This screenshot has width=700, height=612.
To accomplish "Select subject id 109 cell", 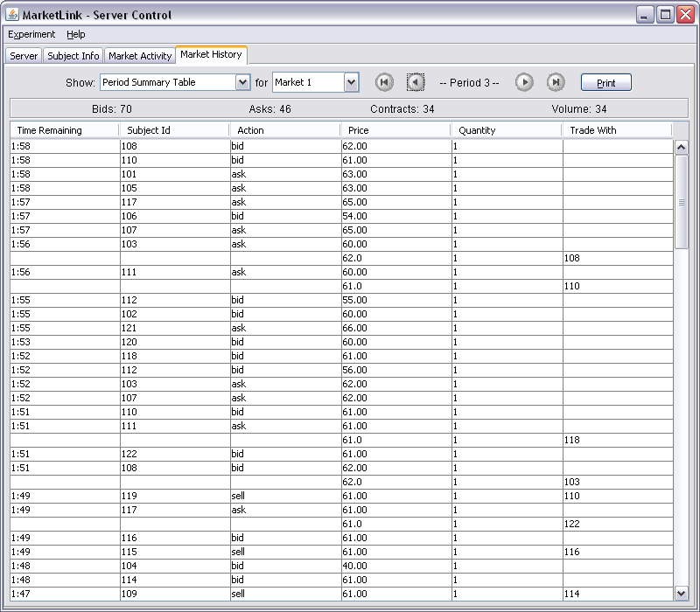I will tap(176, 594).
